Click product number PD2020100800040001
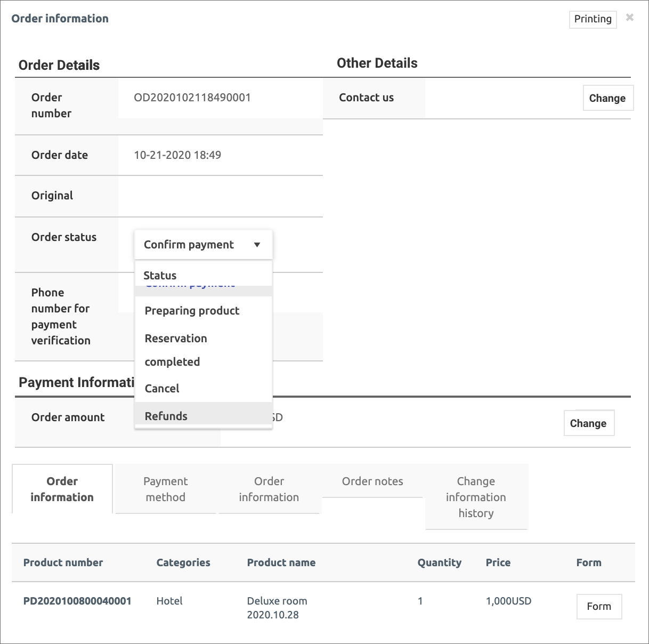Image resolution: width=649 pixels, height=644 pixels. tap(77, 601)
